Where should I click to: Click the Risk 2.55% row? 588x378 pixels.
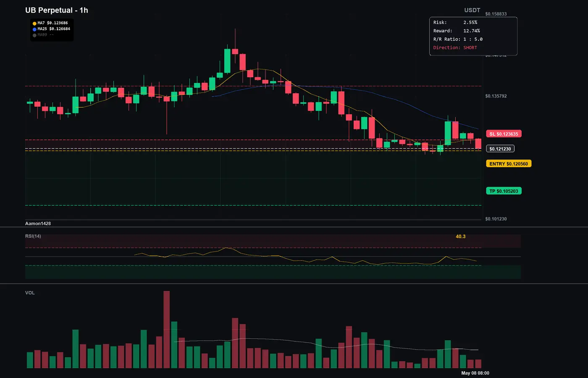455,22
